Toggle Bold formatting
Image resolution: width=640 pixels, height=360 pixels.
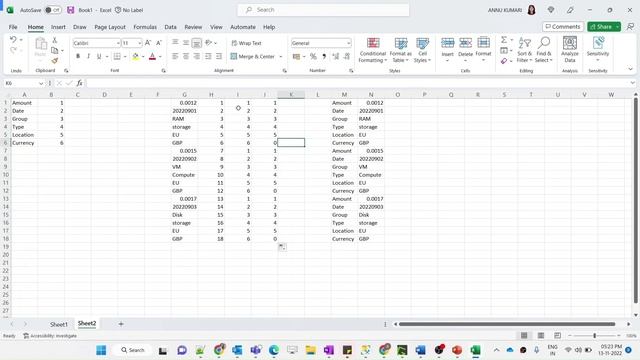point(78,56)
